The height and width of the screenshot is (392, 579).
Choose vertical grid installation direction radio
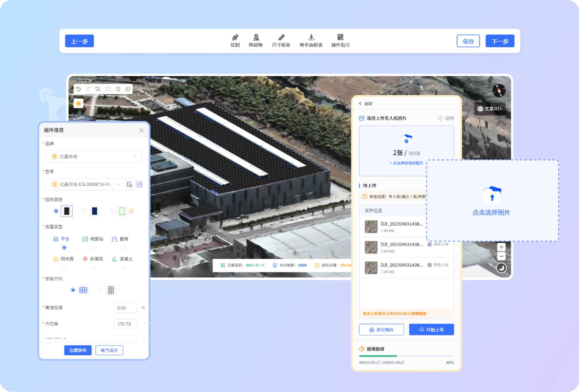pyautogui.click(x=100, y=290)
